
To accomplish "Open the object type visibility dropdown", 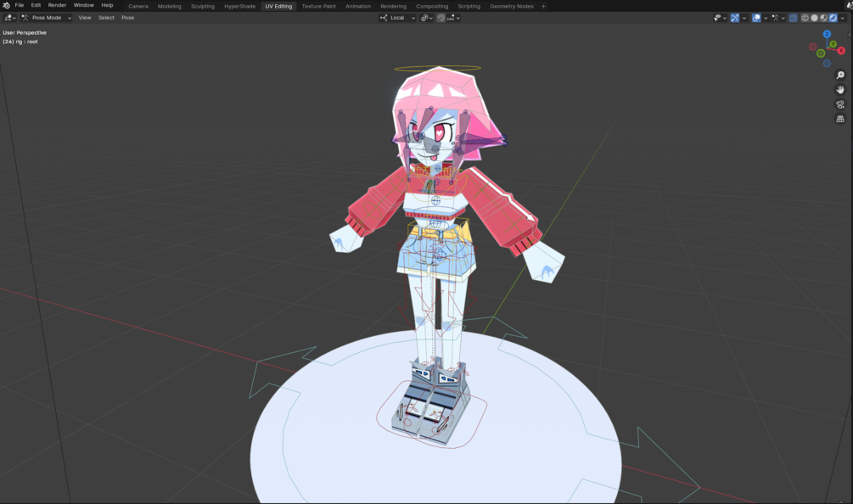I will 720,18.
